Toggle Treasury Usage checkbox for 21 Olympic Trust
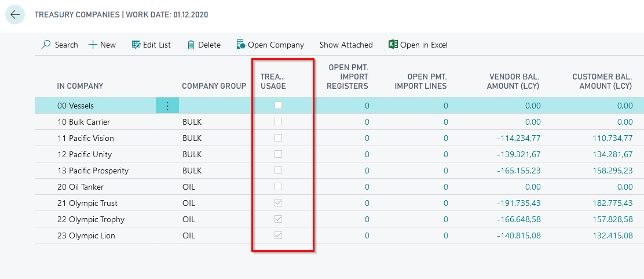The width and height of the screenshot is (644, 279). tap(279, 203)
